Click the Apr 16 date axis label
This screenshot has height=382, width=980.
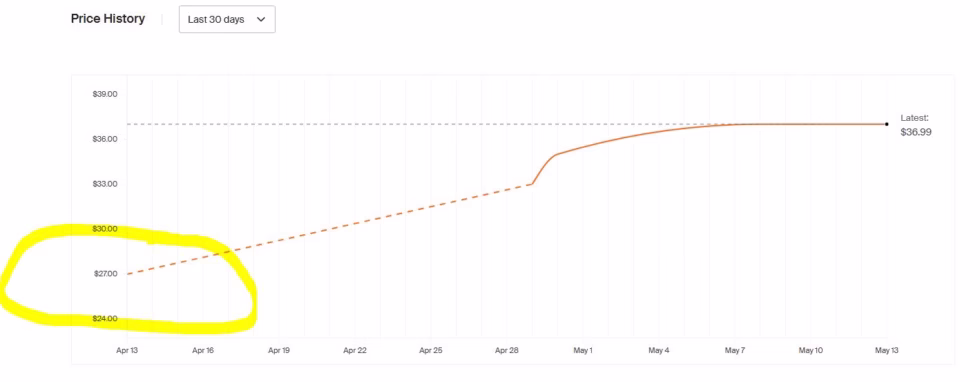pos(202,351)
